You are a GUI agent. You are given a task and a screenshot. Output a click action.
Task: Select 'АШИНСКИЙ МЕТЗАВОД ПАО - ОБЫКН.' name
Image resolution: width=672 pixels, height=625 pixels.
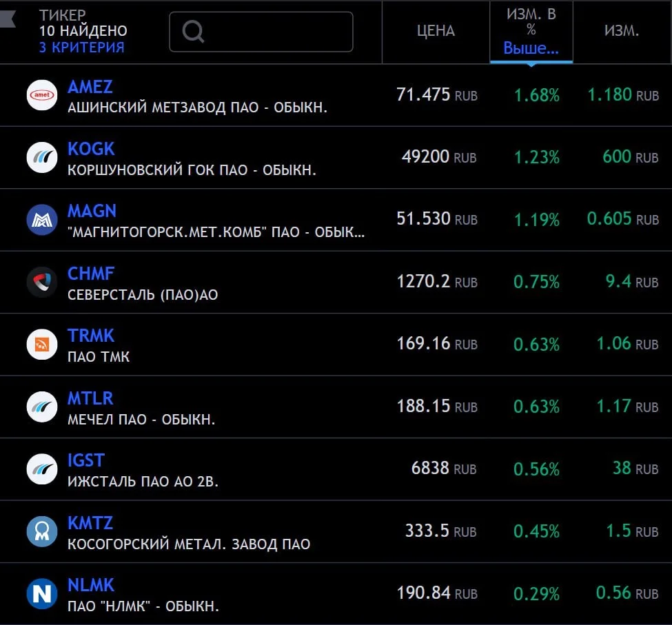(198, 107)
